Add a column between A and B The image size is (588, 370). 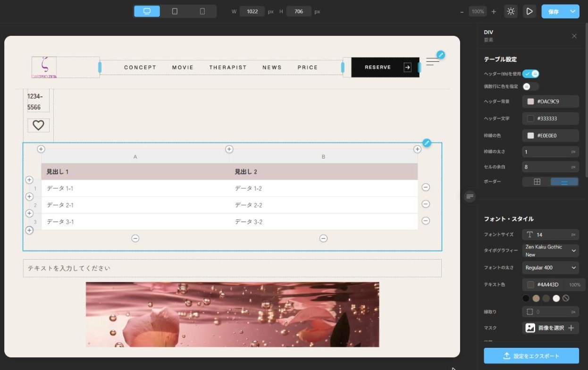click(x=229, y=149)
